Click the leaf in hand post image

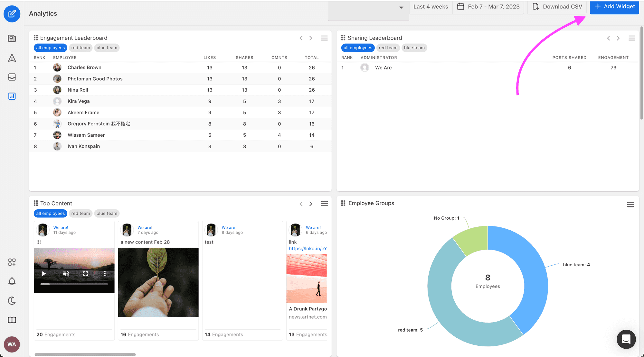[x=158, y=282]
